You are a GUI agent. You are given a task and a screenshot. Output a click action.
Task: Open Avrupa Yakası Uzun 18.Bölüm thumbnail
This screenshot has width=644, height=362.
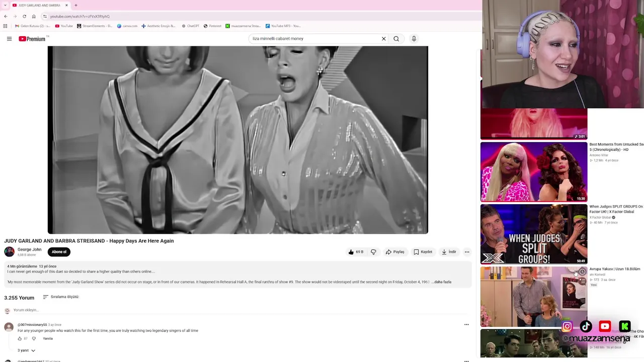pos(534,297)
